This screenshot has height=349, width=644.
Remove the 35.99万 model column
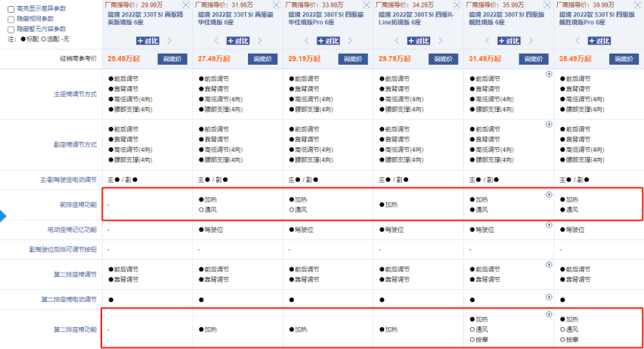547,5
